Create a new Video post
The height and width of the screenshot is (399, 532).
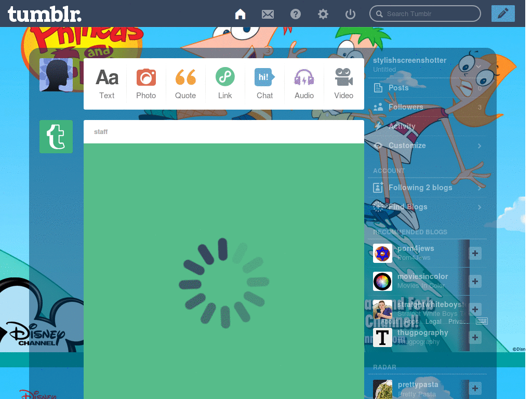[344, 84]
